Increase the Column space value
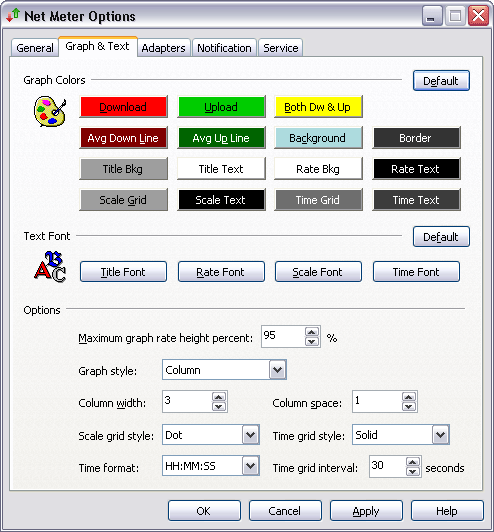The width and height of the screenshot is (494, 532). (409, 397)
